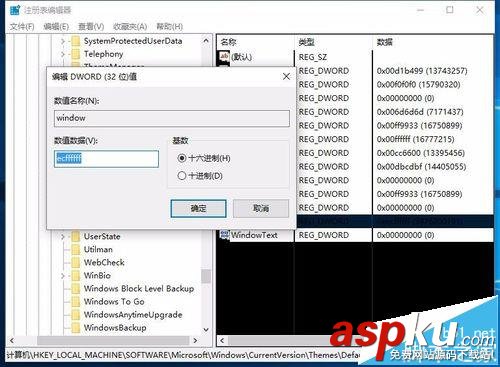Click the (默认) string value icon
This screenshot has width=500, height=367.
[224, 56]
